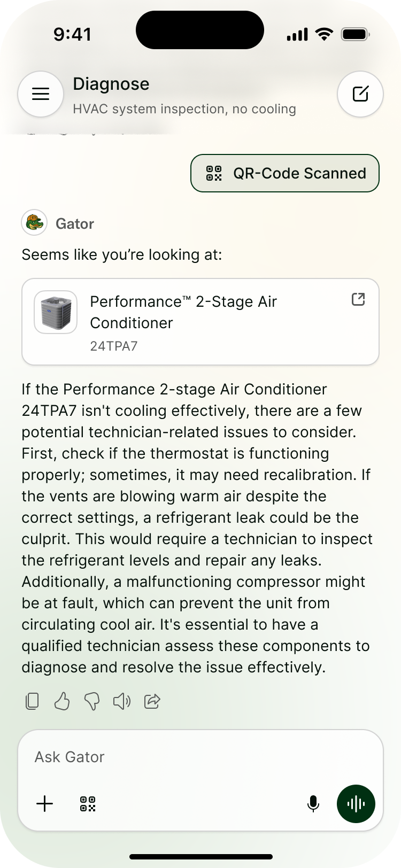401x868 pixels.
Task: Focus the Ask Gator input field
Action: pyautogui.click(x=200, y=757)
